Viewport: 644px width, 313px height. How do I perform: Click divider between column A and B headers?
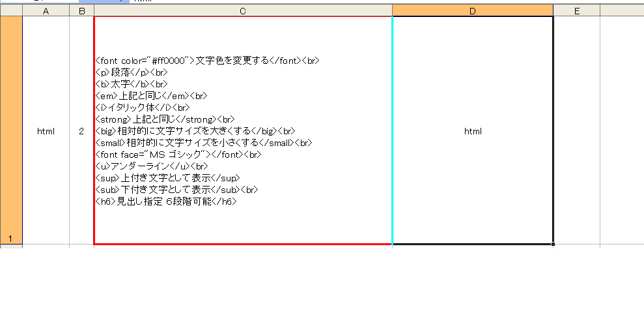click(x=69, y=10)
